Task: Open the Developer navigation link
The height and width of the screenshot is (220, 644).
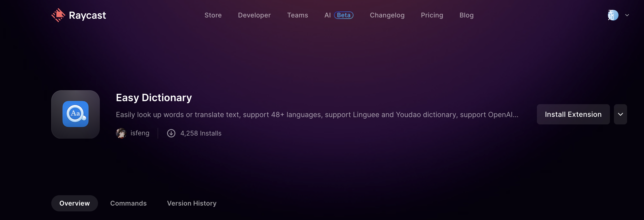Action: click(254, 15)
